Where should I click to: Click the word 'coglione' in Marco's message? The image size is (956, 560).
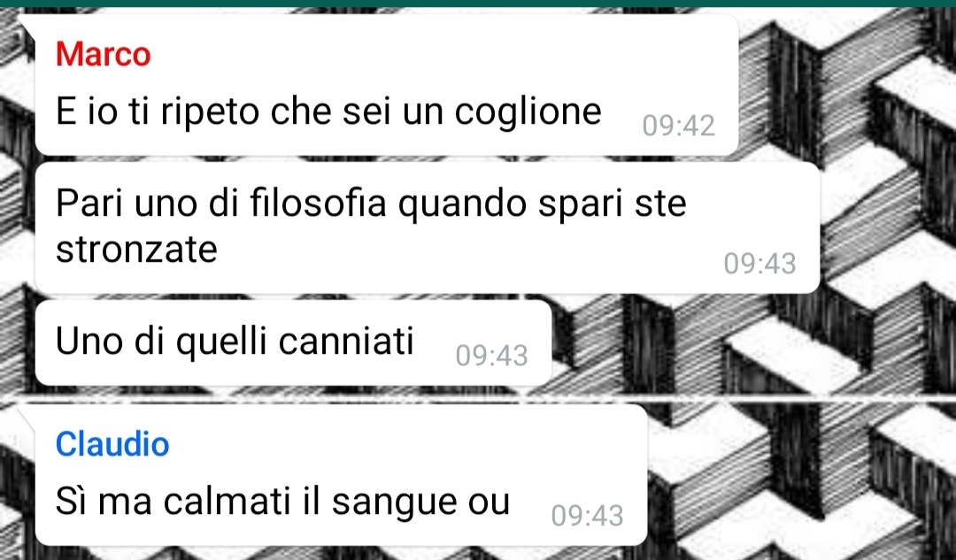[528, 113]
